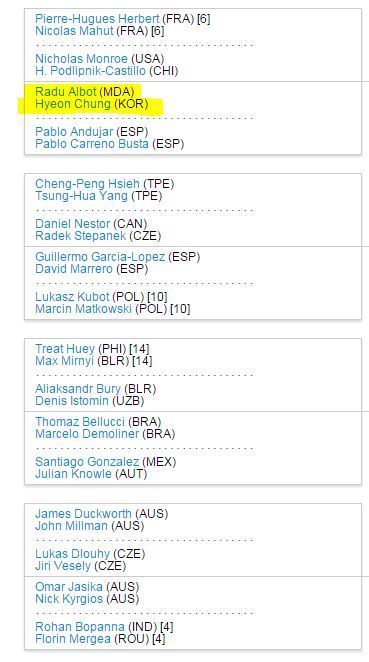The width and height of the screenshot is (369, 662).
Task: Click the Pablo Carreno Busta link
Action: pos(92,144)
